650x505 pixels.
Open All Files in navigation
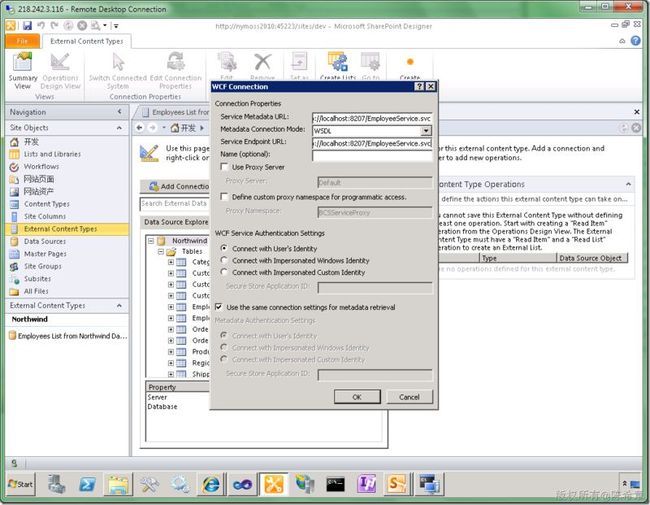pos(36,291)
